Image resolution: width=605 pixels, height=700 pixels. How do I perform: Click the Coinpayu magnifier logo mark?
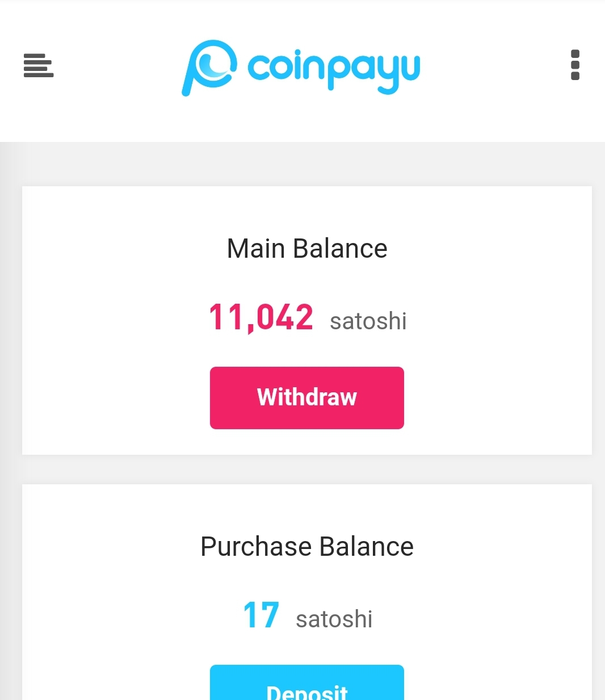click(x=208, y=67)
